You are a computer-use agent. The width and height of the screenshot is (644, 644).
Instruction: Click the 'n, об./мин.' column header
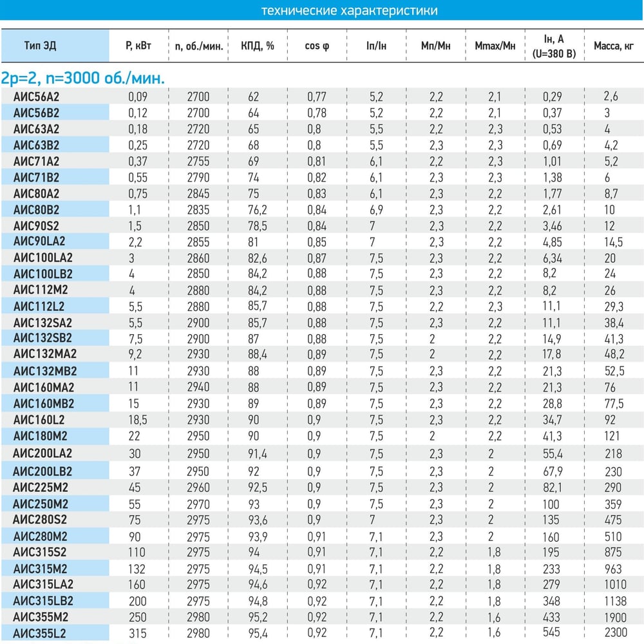point(199,46)
